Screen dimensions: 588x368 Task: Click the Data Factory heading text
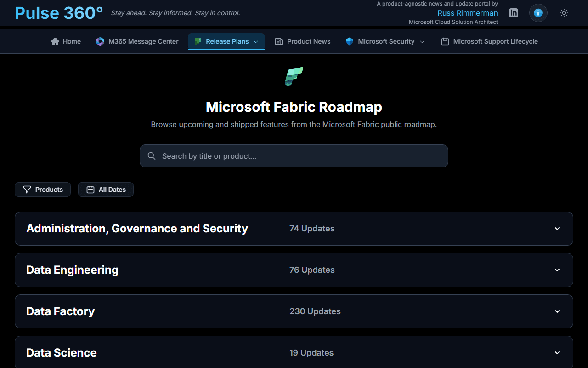(61, 311)
